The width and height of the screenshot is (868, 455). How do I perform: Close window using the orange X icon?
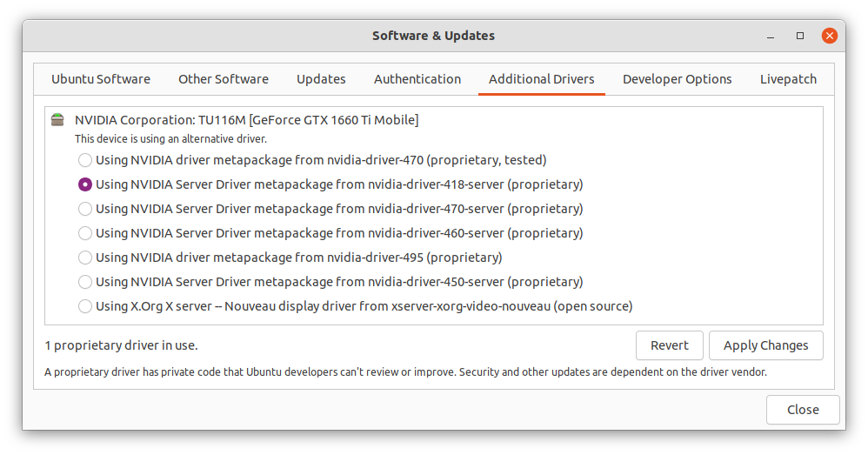tap(829, 36)
